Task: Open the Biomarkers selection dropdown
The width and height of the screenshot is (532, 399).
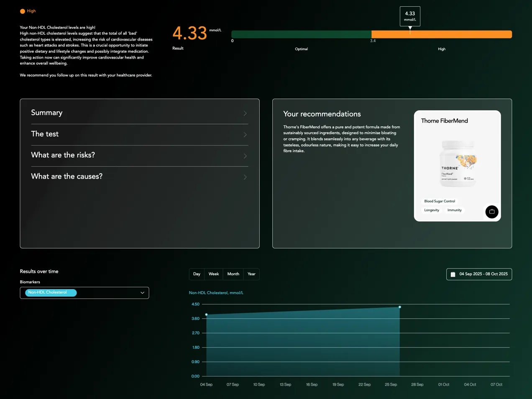Action: (84, 293)
